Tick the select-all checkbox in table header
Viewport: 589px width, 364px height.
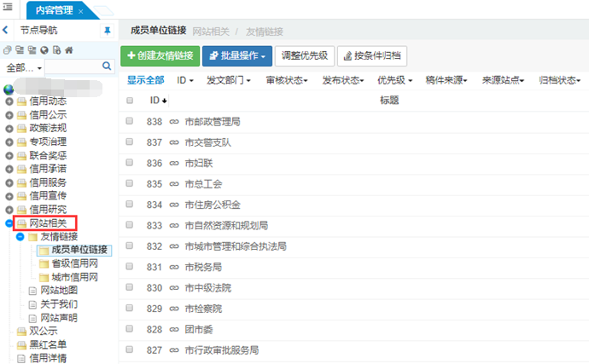coord(130,101)
